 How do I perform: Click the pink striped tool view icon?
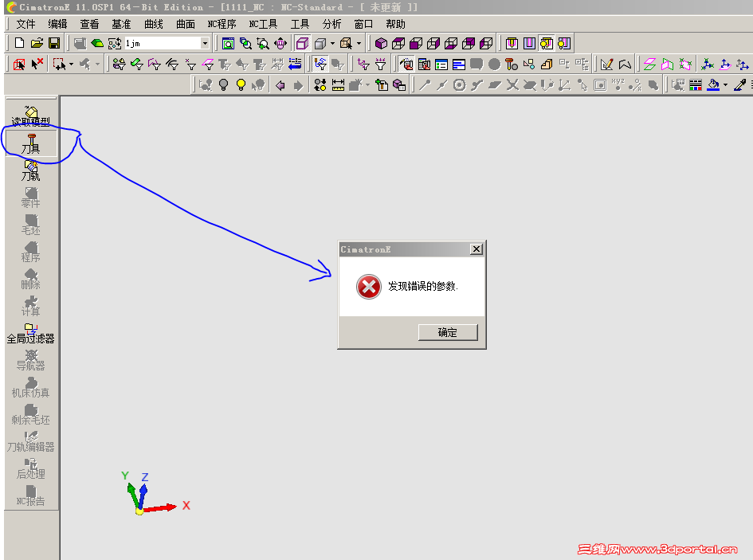(529, 44)
